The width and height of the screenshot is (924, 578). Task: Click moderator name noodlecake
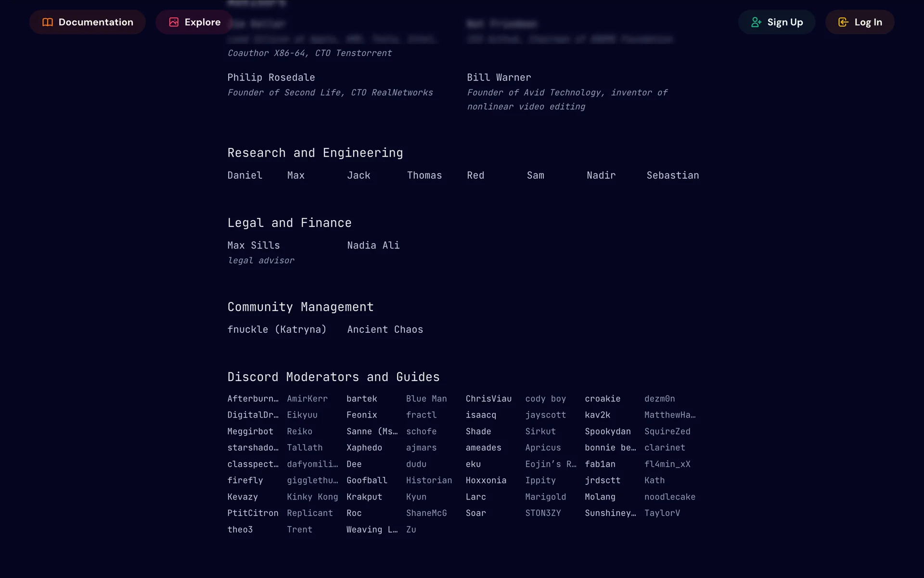point(669,497)
